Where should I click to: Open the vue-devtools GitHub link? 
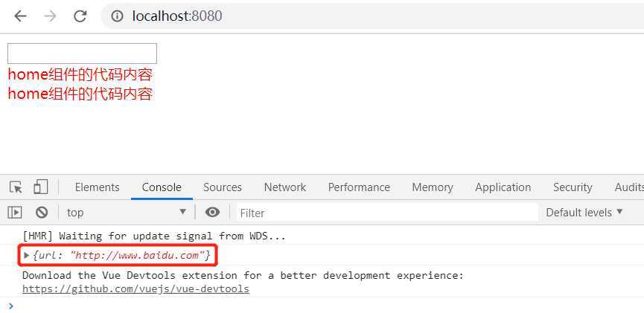tap(136, 289)
